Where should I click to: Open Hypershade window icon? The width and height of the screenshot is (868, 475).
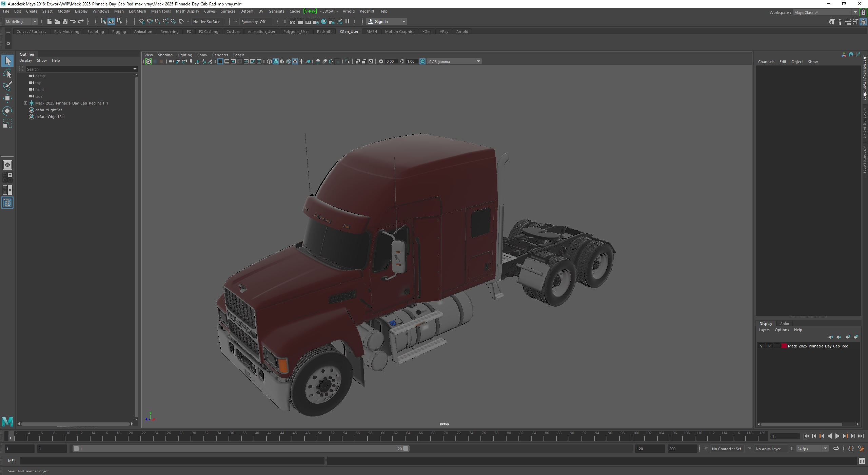[324, 21]
